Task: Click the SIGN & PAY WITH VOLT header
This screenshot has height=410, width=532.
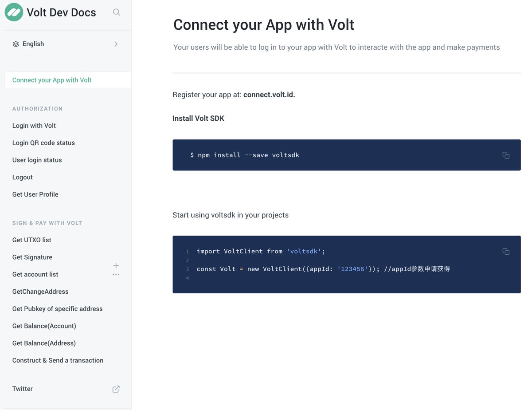Action: pyautogui.click(x=47, y=223)
